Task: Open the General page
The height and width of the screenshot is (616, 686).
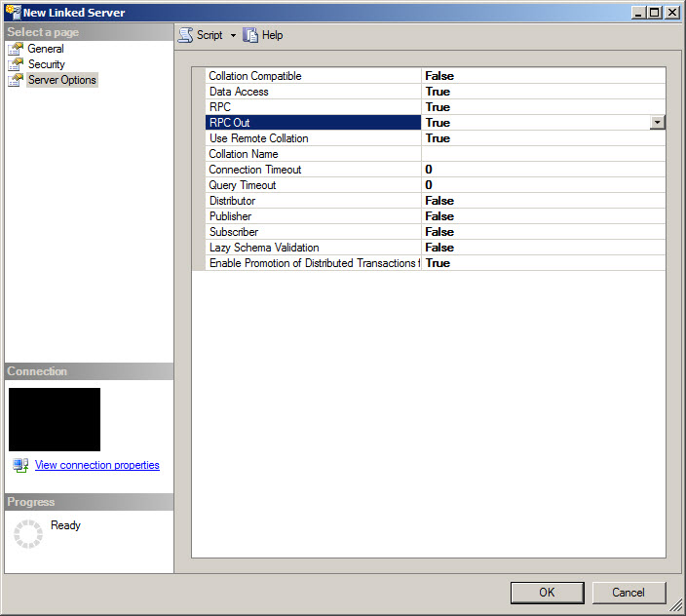Action: (x=46, y=49)
